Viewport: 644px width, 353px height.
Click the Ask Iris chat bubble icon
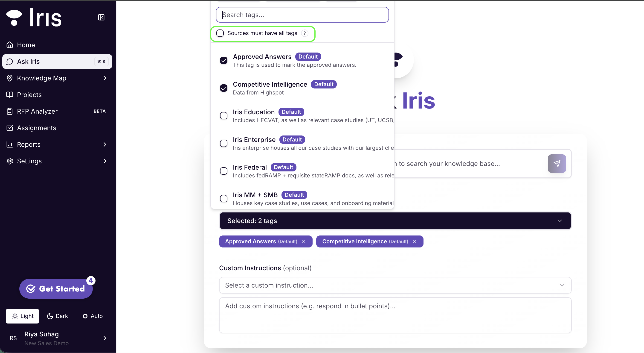(x=10, y=62)
